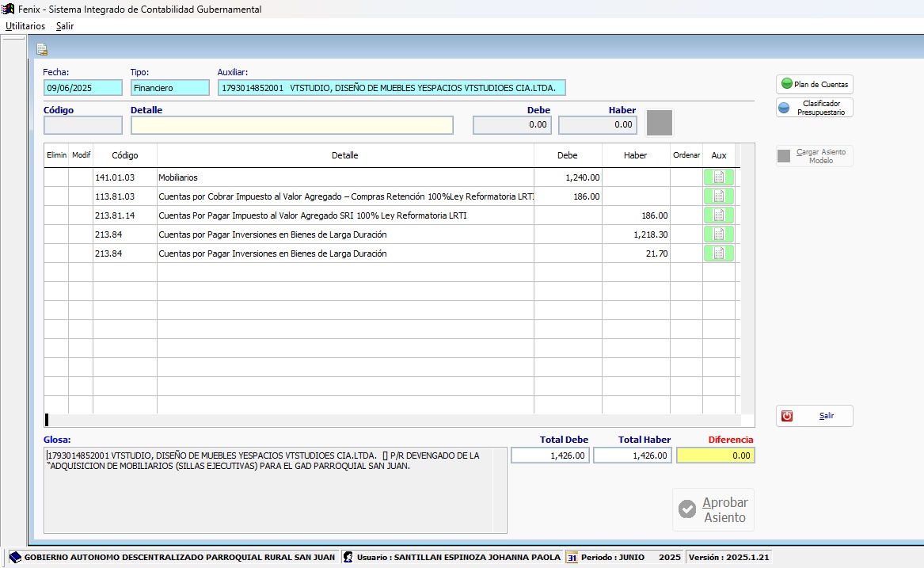Click the document icon in the top toolbar

tap(42, 49)
